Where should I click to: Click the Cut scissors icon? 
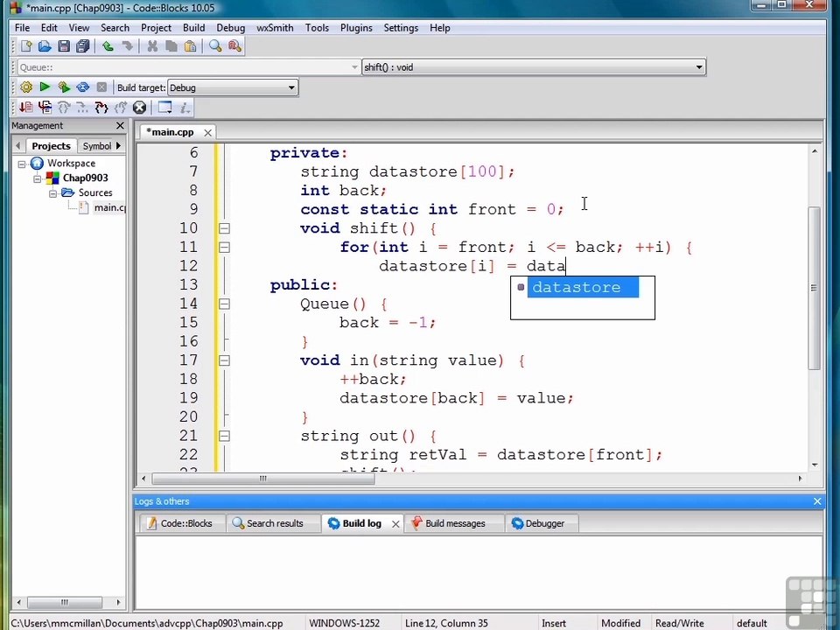click(x=152, y=46)
